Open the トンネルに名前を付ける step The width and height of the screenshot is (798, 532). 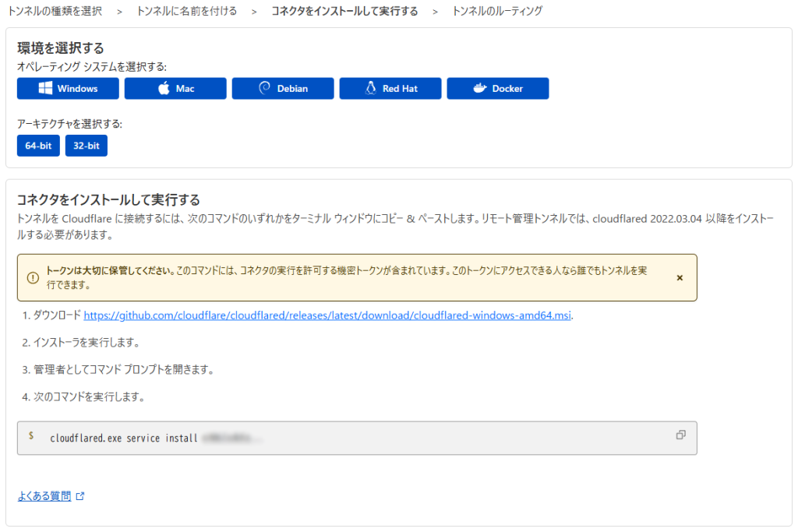[x=186, y=11]
